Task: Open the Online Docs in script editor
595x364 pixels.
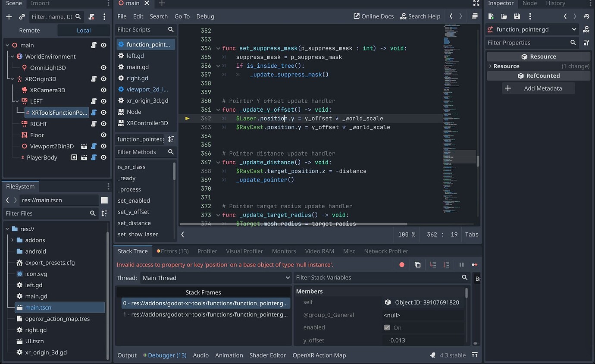Action: [373, 16]
